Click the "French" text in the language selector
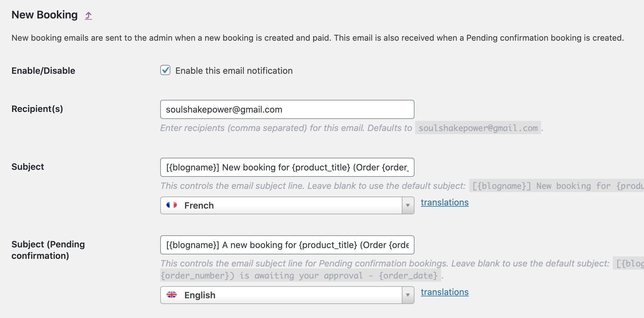Screen dimensions: 644x318 (199, 205)
